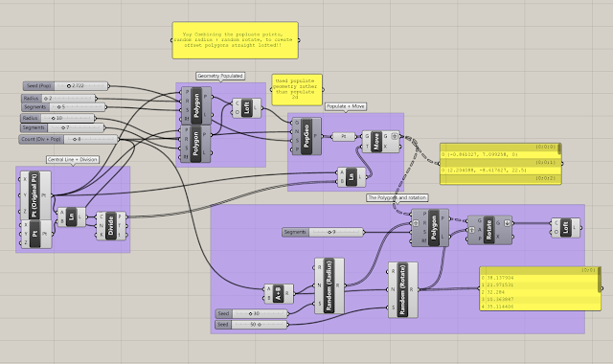Select the A+B addition component
The height and width of the screenshot is (364, 613).
pos(279,294)
